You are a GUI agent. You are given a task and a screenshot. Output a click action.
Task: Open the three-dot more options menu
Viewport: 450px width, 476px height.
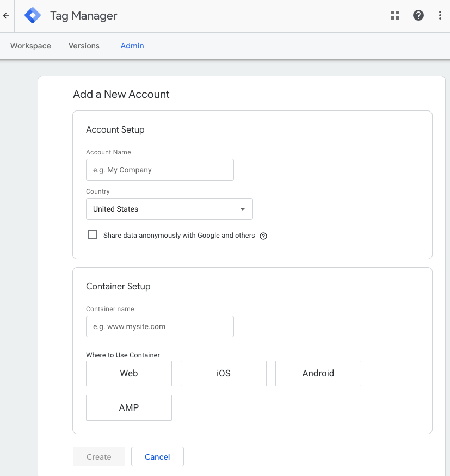click(440, 15)
